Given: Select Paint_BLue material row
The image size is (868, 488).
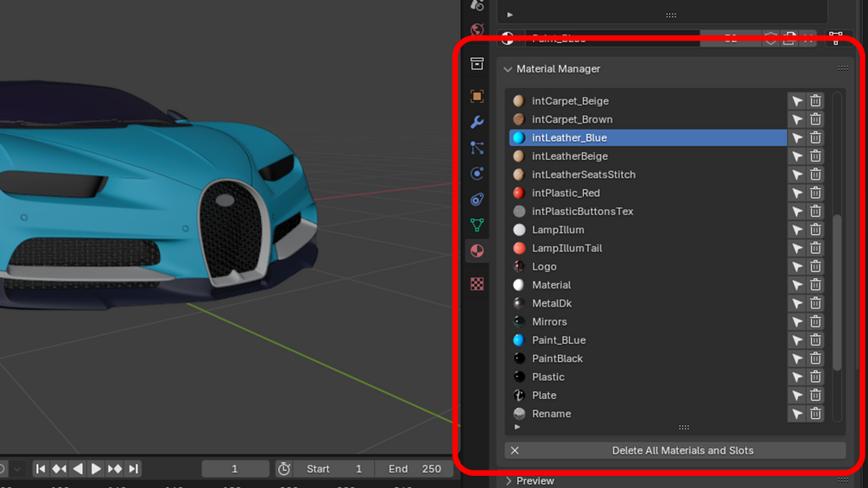Looking at the screenshot, I should [648, 340].
